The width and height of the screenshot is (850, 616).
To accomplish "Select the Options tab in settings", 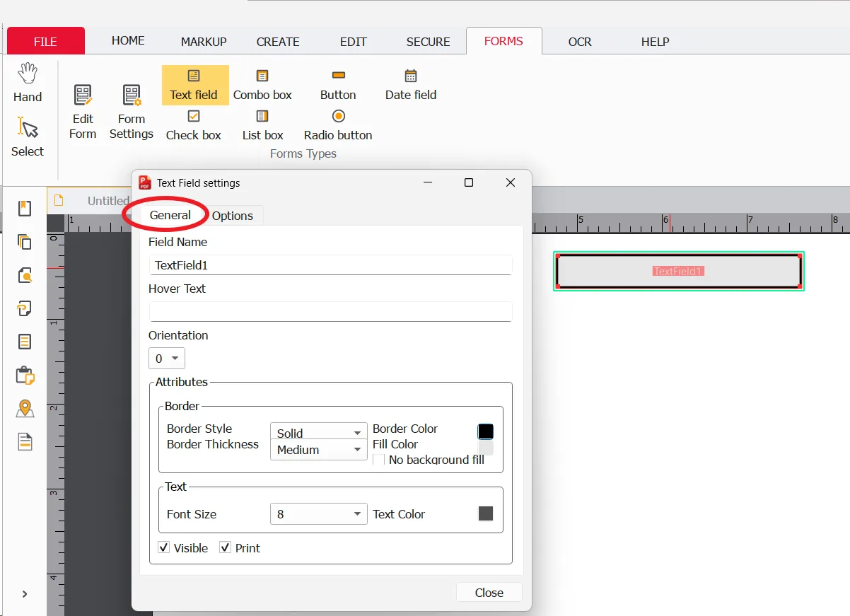I will 233,216.
